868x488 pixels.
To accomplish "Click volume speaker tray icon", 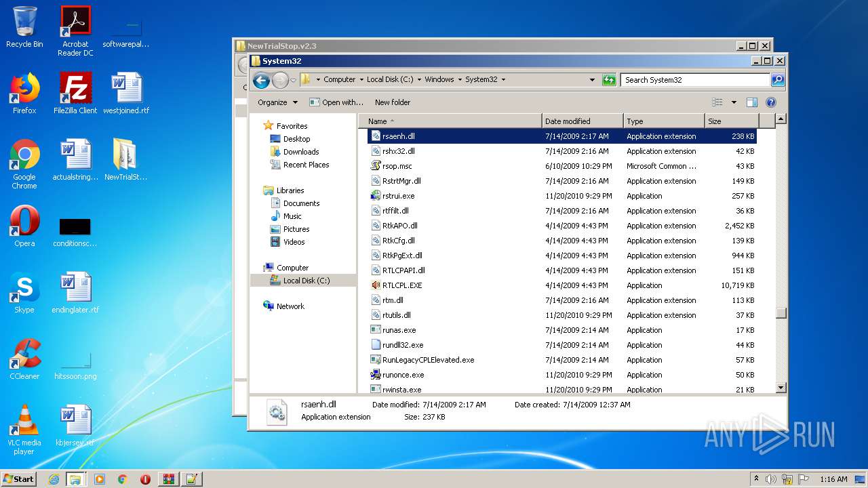I will tap(771, 479).
